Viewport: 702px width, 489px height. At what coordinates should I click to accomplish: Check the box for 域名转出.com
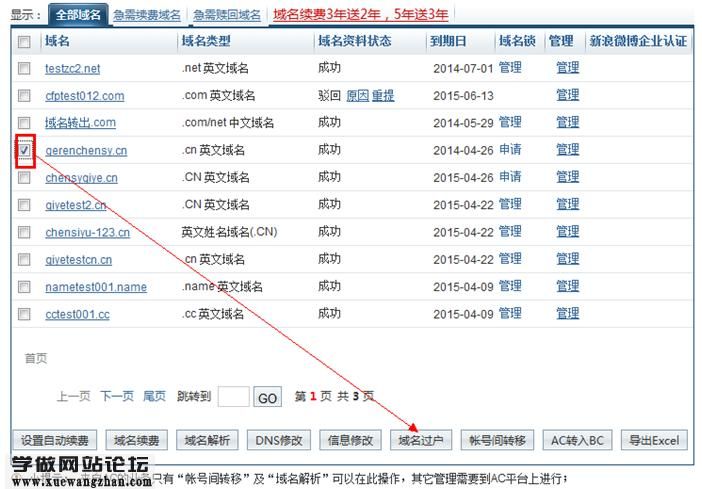(24, 123)
